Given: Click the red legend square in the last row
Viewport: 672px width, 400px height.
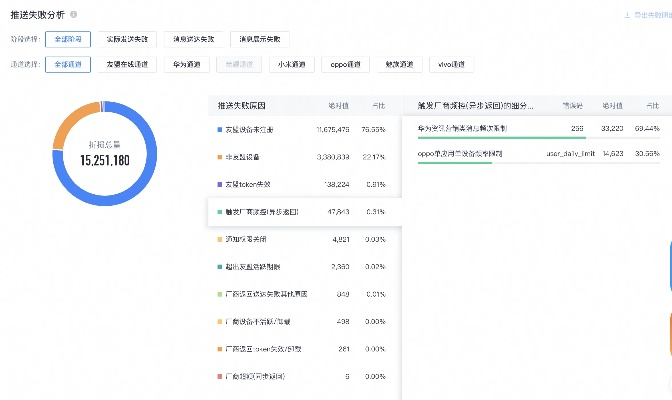Looking at the screenshot, I should point(219,376).
